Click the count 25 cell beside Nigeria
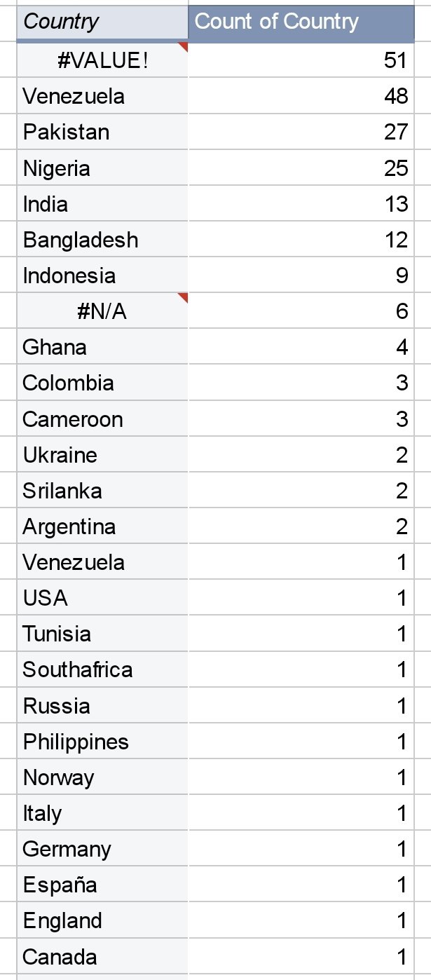The height and width of the screenshot is (980, 431). [301, 168]
